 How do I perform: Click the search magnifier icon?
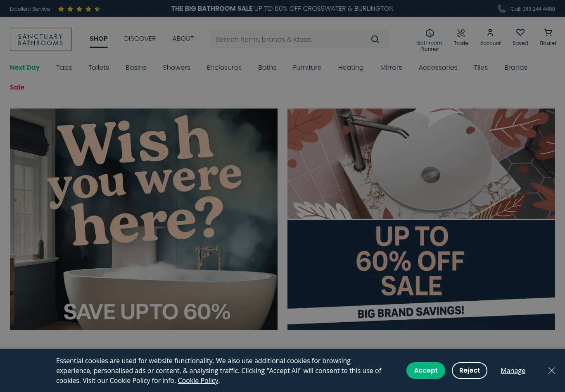[375, 39]
